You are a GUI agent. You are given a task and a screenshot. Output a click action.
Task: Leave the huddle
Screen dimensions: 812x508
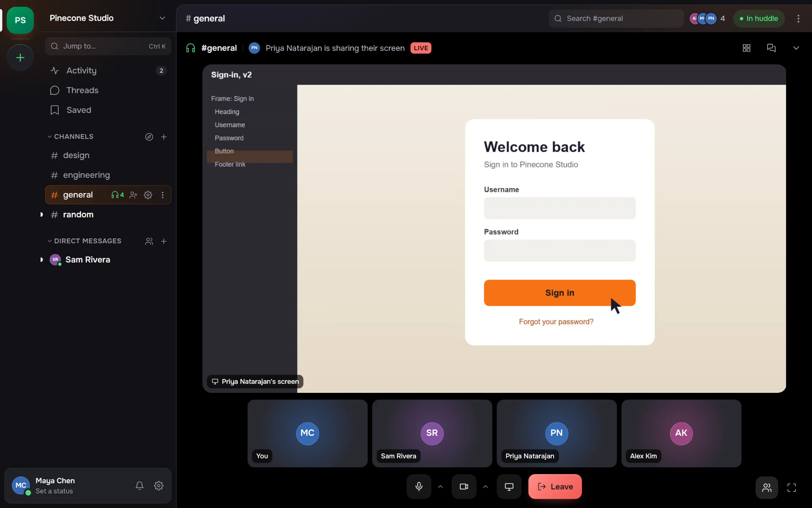point(555,487)
